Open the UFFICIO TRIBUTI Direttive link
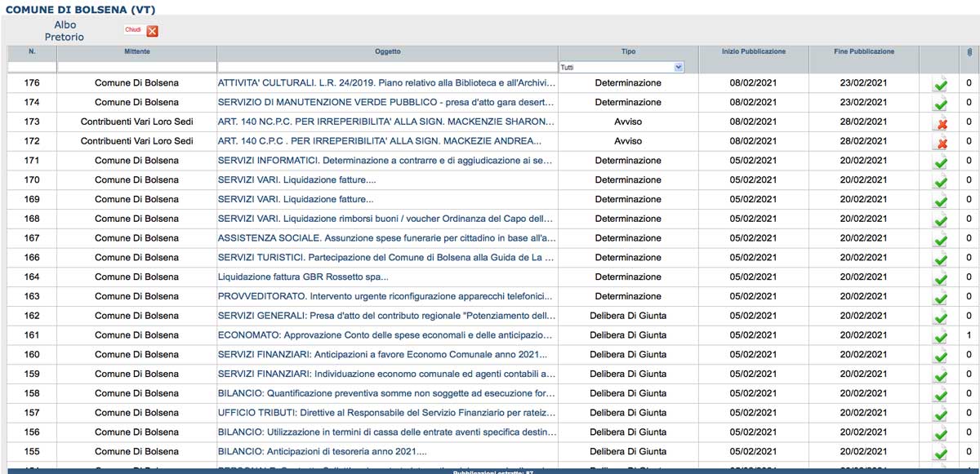 (386, 413)
